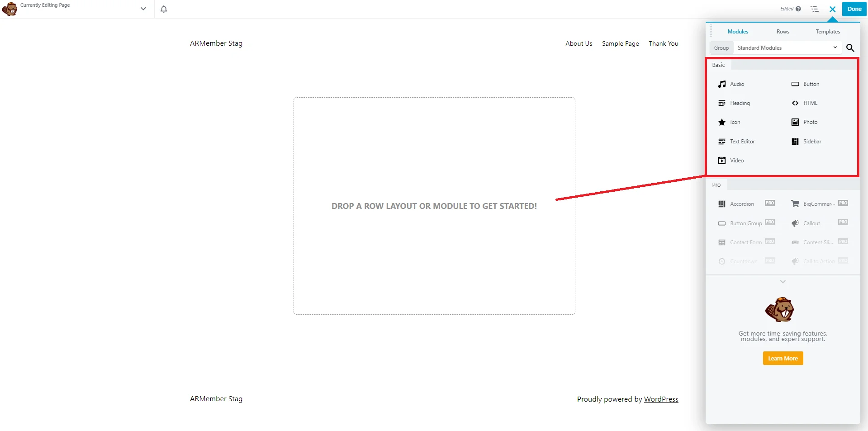Close the content panel with X
Viewport: 868px width, 431px height.
point(832,9)
